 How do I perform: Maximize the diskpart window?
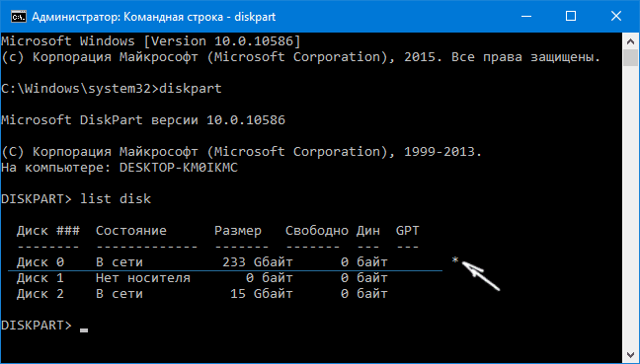[x=571, y=17]
